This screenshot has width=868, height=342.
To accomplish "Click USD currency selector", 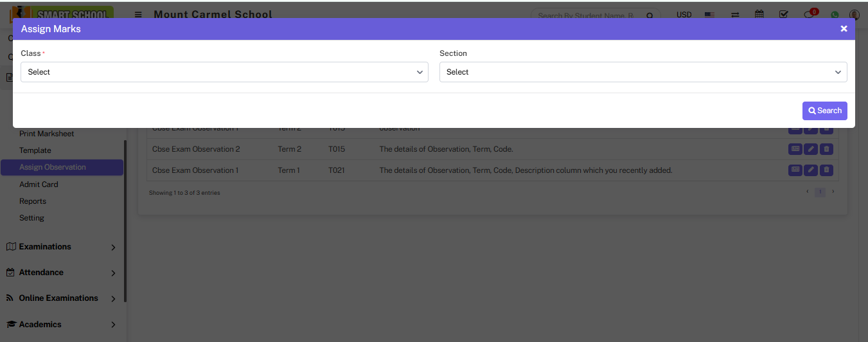I will click(684, 14).
